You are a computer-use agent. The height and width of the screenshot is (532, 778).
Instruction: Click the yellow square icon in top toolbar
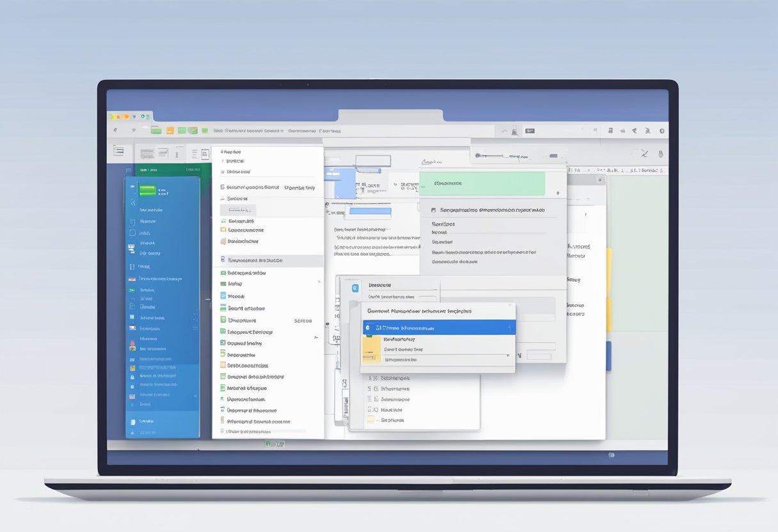click(x=170, y=130)
